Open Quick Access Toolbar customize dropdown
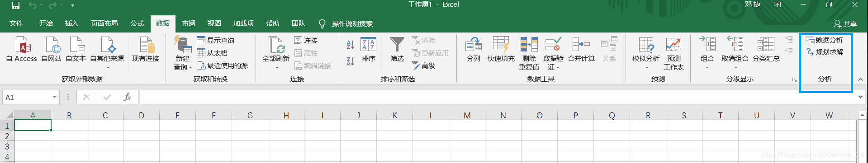Image resolution: width=868 pixels, height=163 pixels. [x=72, y=5]
